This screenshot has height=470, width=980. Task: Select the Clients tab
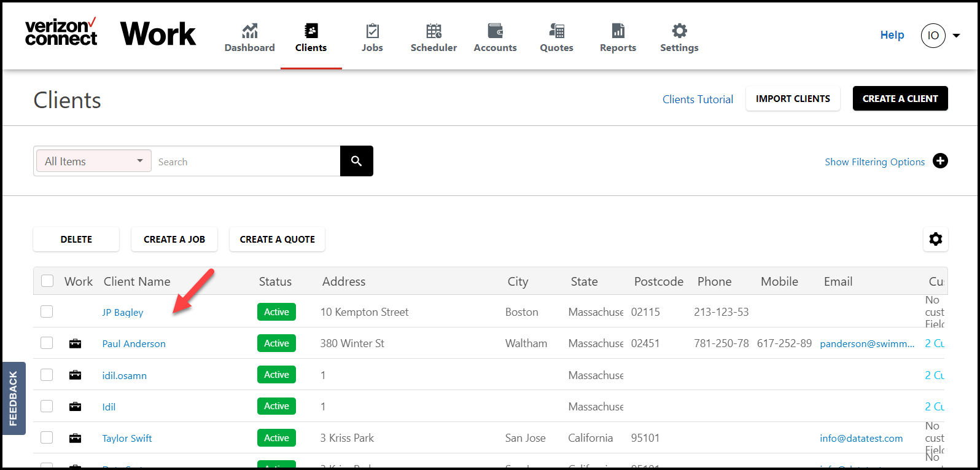tap(311, 37)
